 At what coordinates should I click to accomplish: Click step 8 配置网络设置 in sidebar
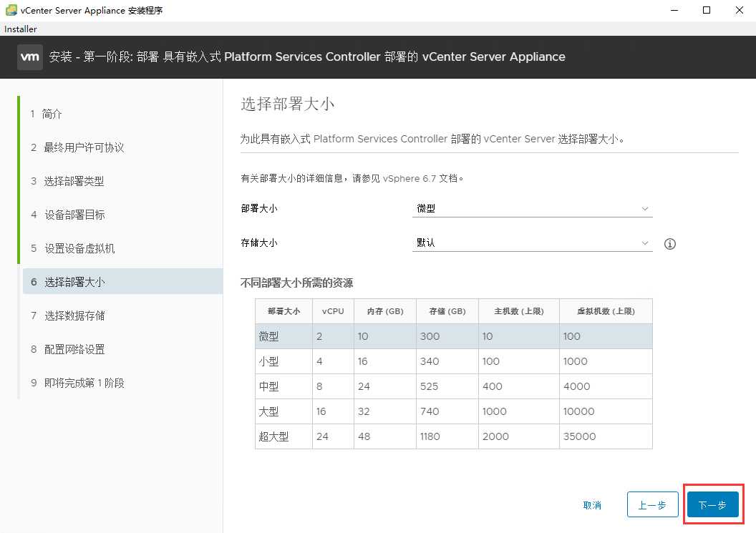[x=72, y=349]
